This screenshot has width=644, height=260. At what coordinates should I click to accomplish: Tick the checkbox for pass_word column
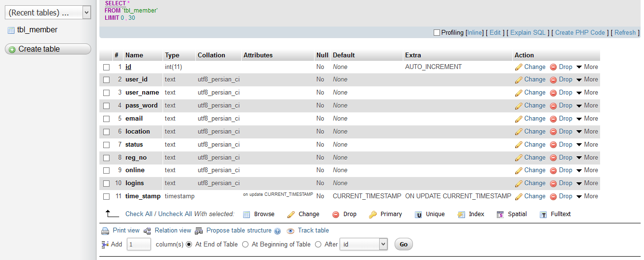coord(107,106)
